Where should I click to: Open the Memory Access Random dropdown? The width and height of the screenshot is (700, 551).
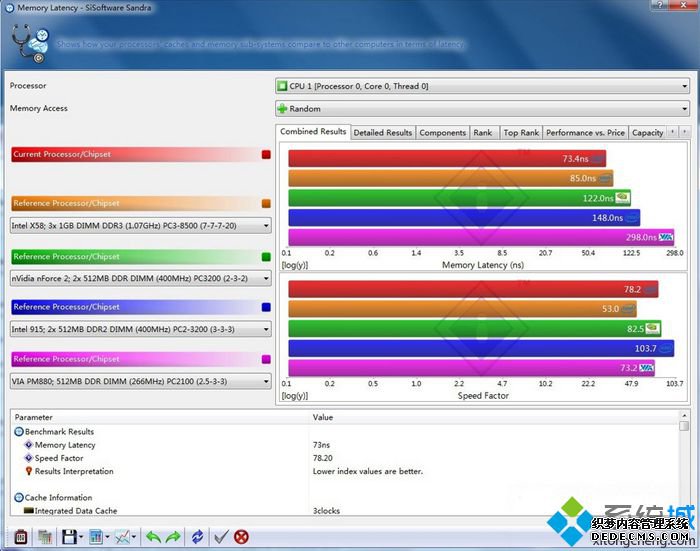[482, 109]
